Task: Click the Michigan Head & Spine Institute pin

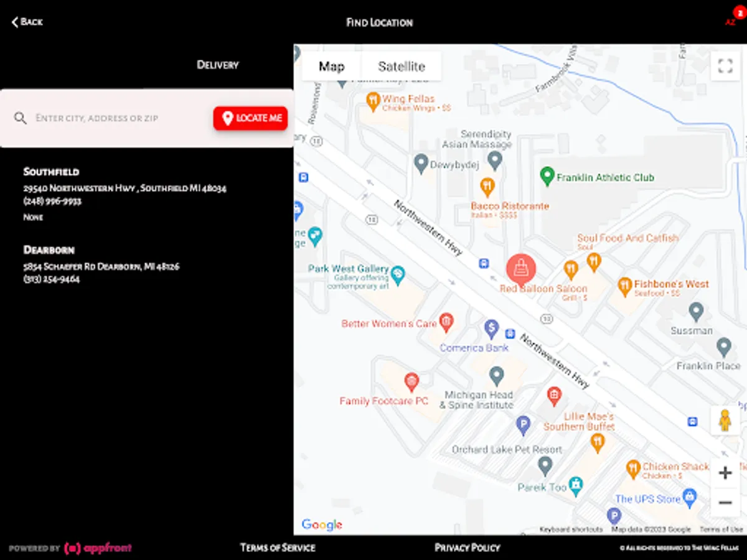Action: point(496,375)
